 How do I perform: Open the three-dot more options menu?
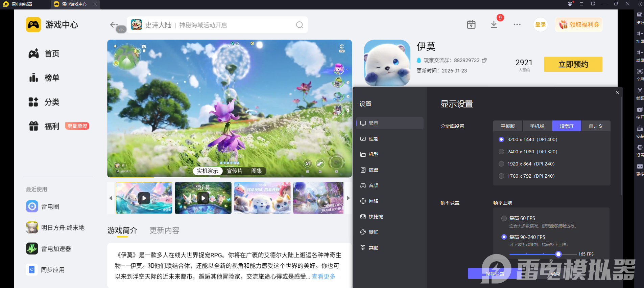(517, 24)
